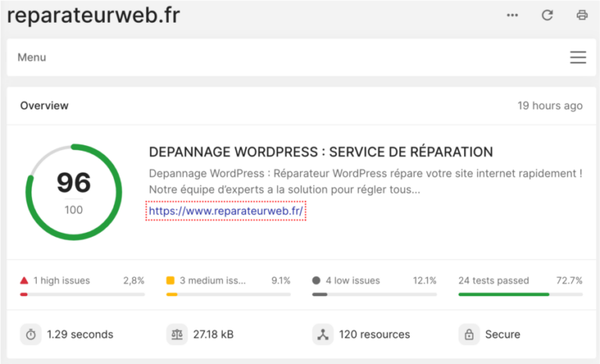Click the Depannage WordPress description paragraph
The image size is (600, 364).
[366, 181]
